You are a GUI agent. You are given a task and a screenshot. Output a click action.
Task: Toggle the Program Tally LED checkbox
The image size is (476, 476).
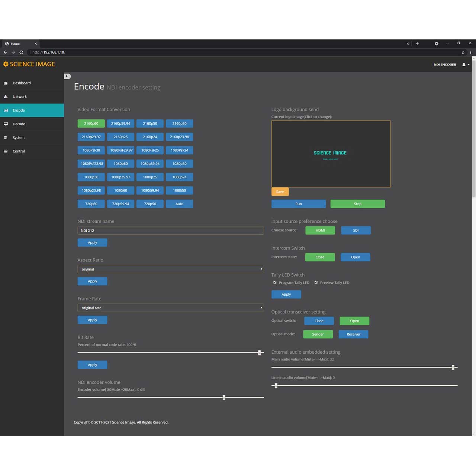pyautogui.click(x=275, y=282)
